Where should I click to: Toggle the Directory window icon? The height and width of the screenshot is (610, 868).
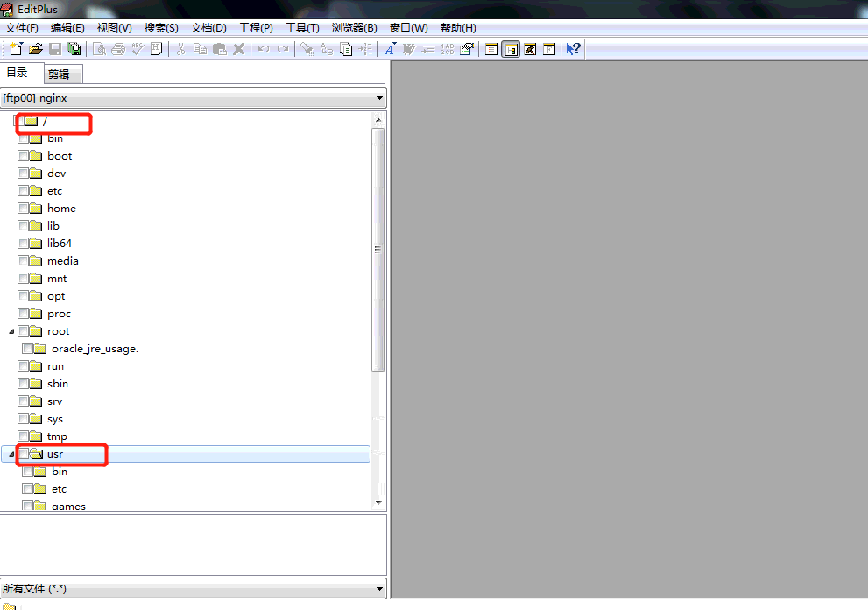pyautogui.click(x=511, y=49)
